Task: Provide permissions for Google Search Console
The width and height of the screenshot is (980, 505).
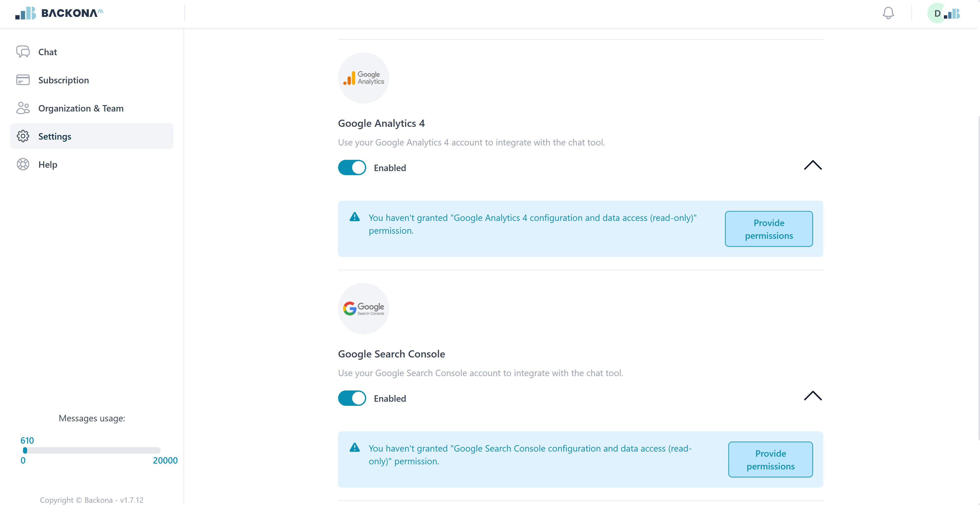Action: (770, 459)
